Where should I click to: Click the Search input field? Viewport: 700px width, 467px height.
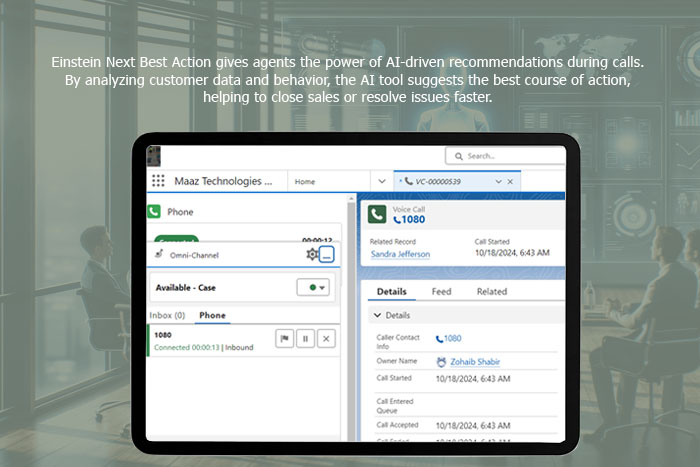click(x=505, y=156)
